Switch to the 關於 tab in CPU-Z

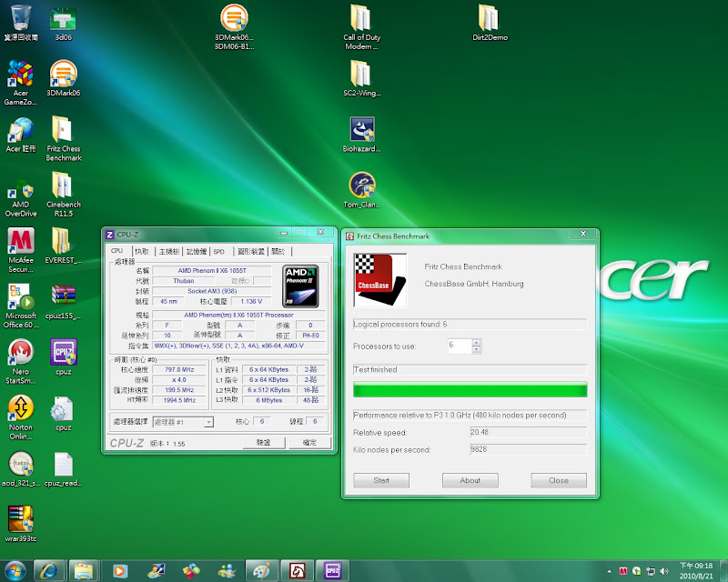(x=278, y=252)
